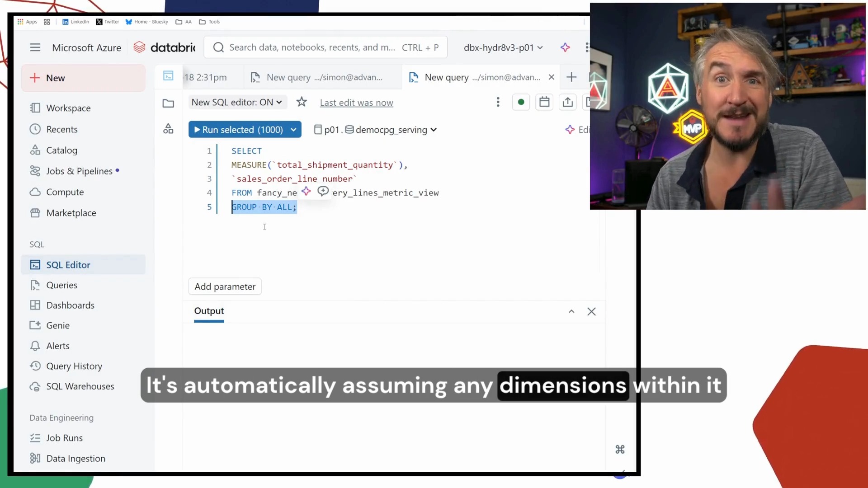
Task: Open the AA bookmarks folder
Action: pyautogui.click(x=184, y=22)
